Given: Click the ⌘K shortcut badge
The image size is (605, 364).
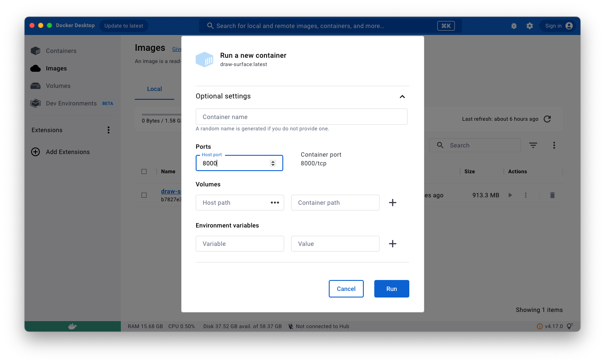Looking at the screenshot, I should pyautogui.click(x=446, y=26).
